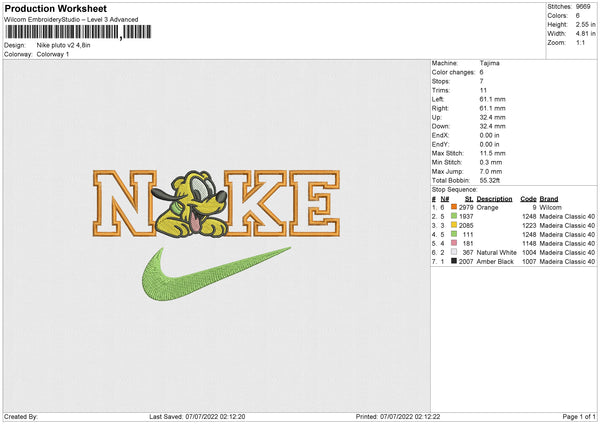Click the 'Amber Black' description
Screen dimensions: 600x424
pyautogui.click(x=495, y=261)
